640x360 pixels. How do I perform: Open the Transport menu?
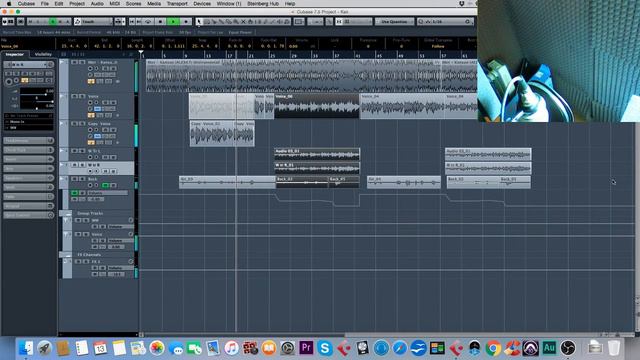coord(177,3)
